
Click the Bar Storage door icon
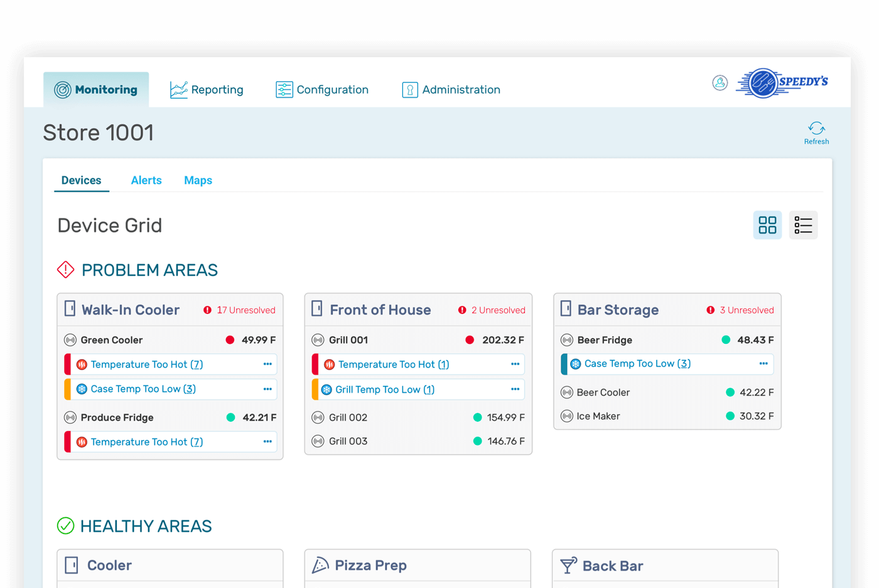(x=566, y=309)
